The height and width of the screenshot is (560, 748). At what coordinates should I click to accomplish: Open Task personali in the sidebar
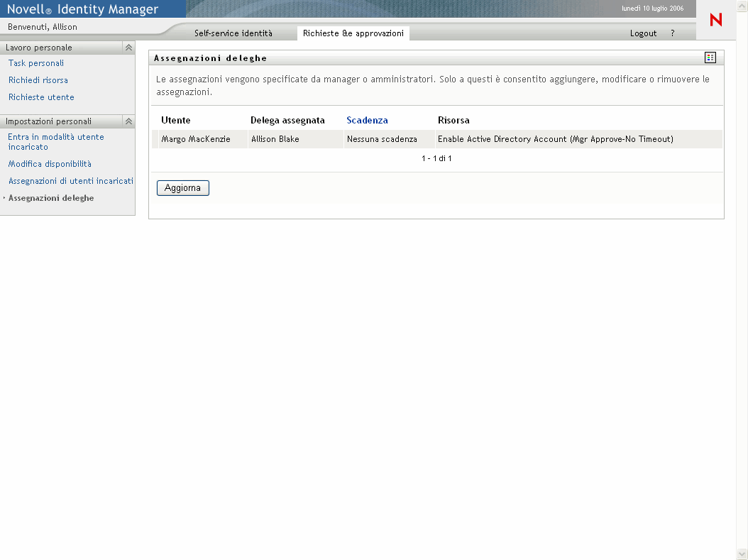click(36, 63)
